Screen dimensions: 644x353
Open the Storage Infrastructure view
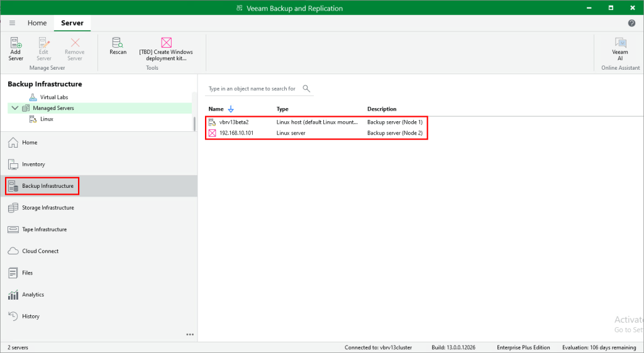48,208
